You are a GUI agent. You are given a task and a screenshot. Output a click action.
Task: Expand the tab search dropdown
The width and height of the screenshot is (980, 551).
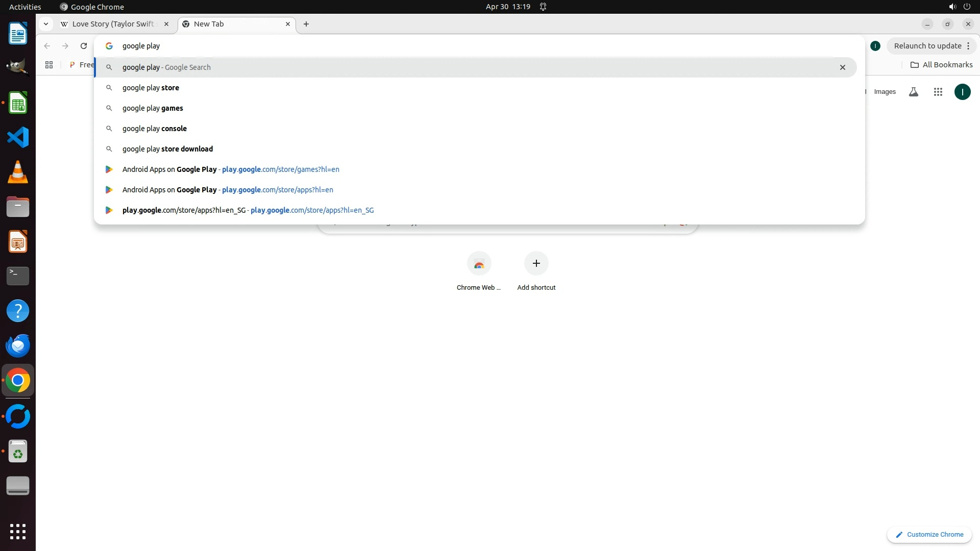coord(46,24)
